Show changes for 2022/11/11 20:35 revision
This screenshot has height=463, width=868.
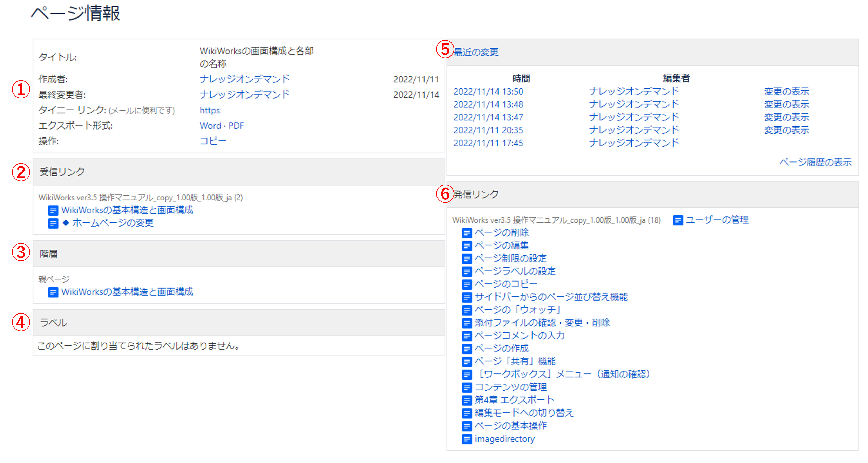pos(786,130)
